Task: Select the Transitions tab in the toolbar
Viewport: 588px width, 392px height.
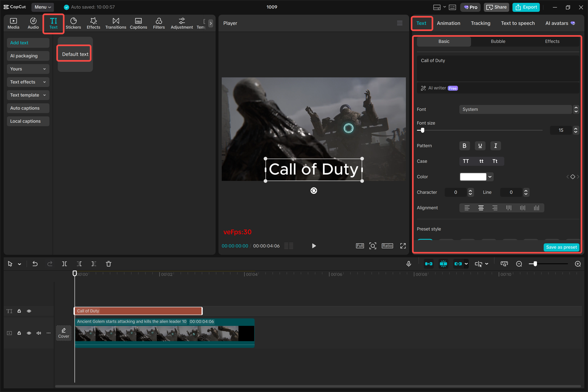Action: (x=116, y=23)
